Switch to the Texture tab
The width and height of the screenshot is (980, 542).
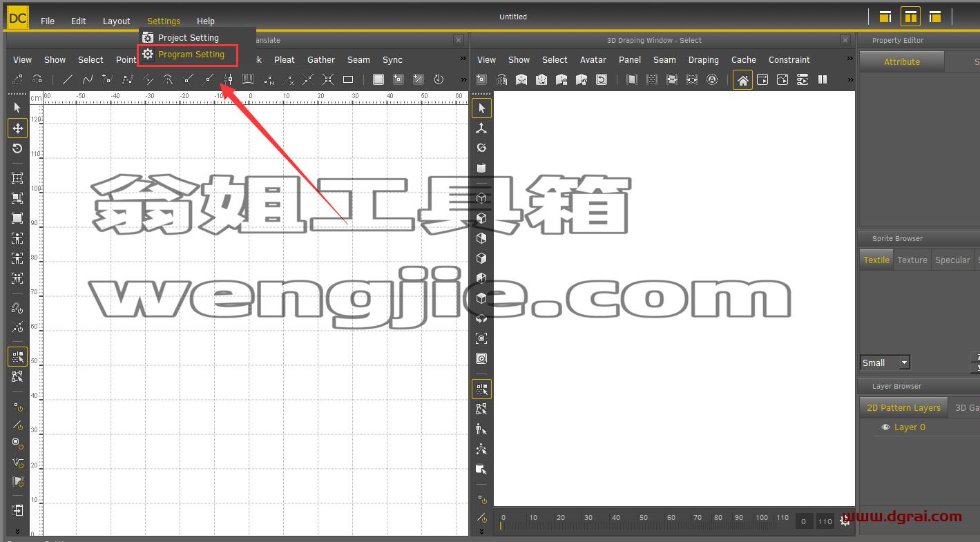pos(912,260)
